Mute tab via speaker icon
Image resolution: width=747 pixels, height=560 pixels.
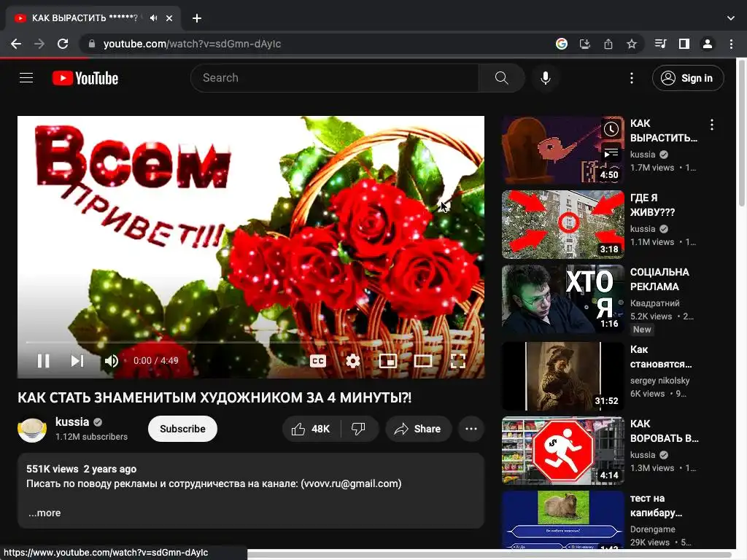point(153,18)
